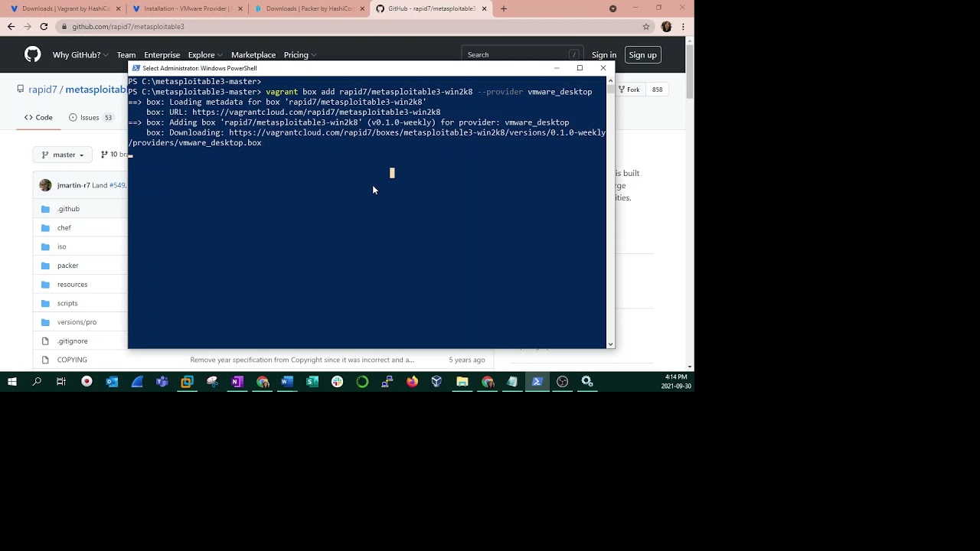The width and height of the screenshot is (980, 551).
Task: Open Firefox from taskbar
Action: tap(412, 381)
